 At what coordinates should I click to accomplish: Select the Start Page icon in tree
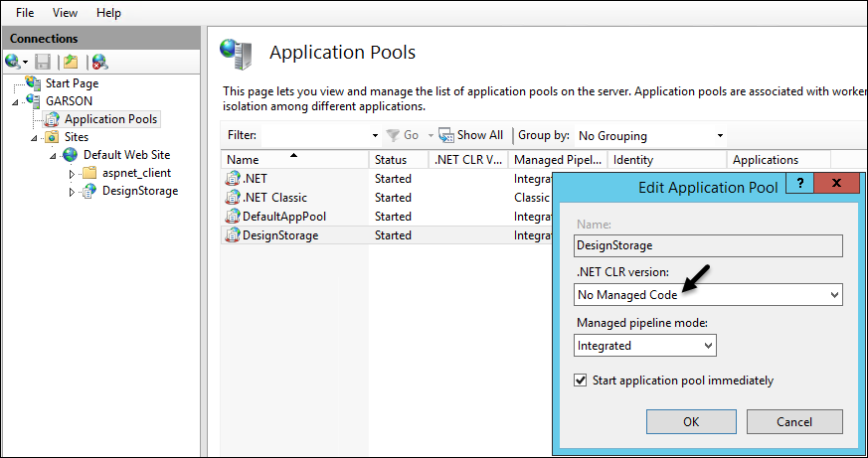33,83
